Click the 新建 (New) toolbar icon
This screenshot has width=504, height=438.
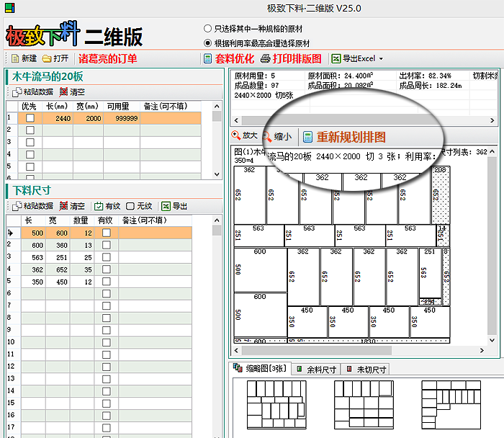point(24,58)
